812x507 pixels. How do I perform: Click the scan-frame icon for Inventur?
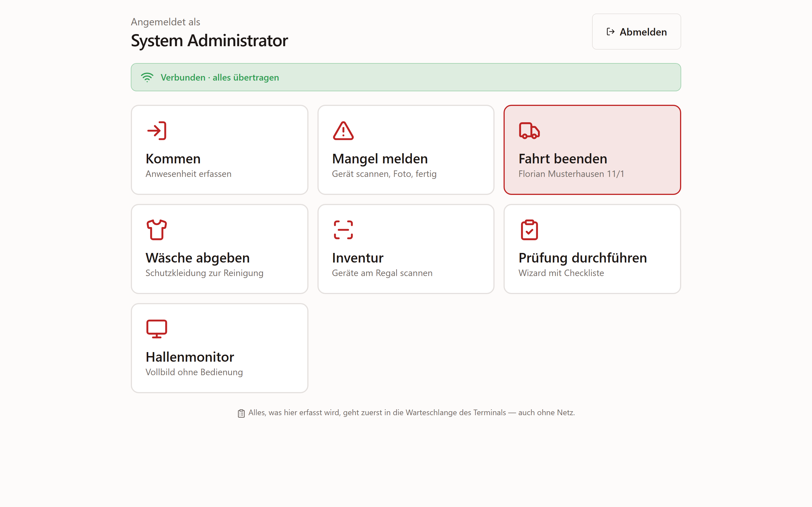point(343,230)
